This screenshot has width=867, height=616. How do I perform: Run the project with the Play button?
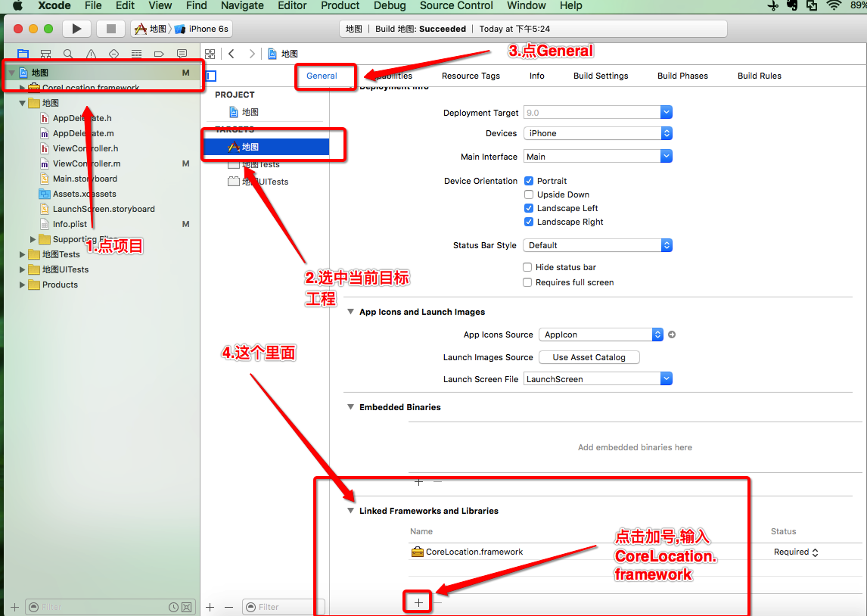77,29
